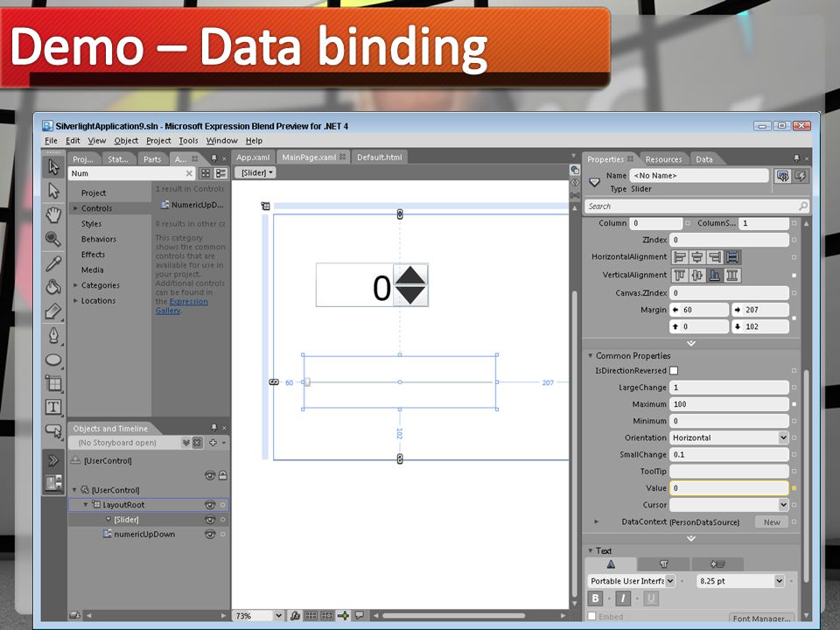This screenshot has width=840, height=630.
Task: Select the Pen tool
Action: [x=53, y=335]
